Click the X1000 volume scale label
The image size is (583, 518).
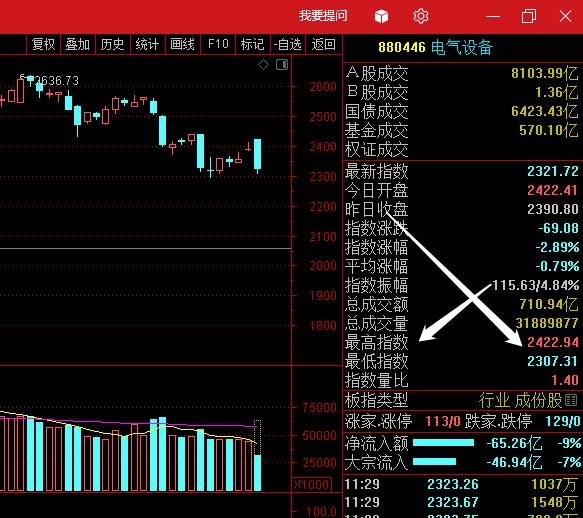[x=311, y=484]
